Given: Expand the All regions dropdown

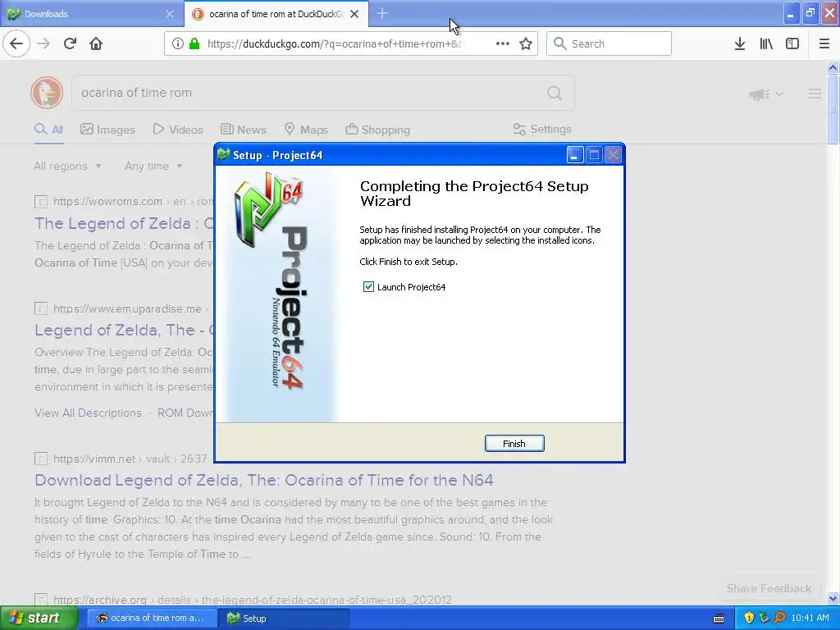Looking at the screenshot, I should click(x=67, y=166).
